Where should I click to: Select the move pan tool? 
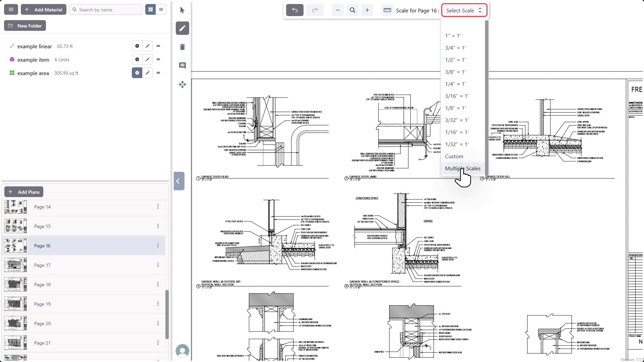pos(182,84)
